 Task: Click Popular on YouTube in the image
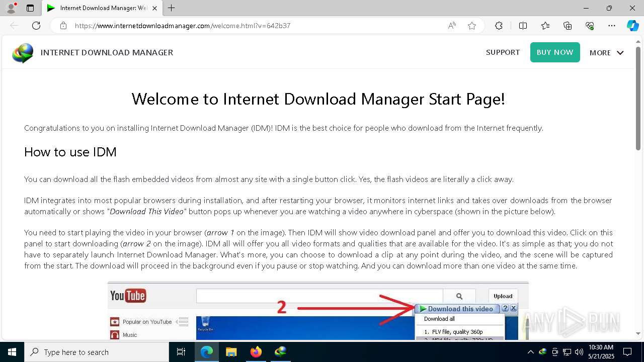point(147,322)
